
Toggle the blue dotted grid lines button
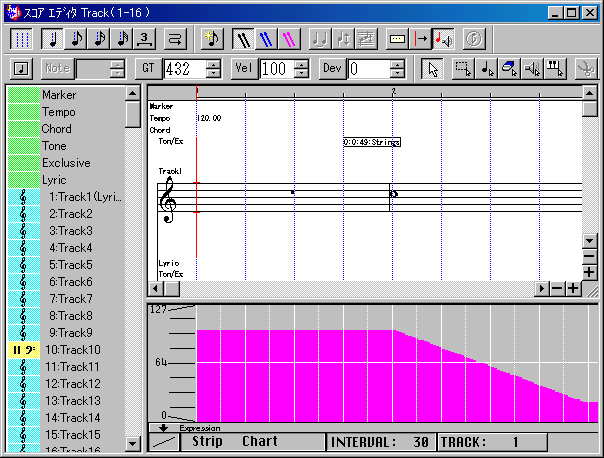point(21,39)
